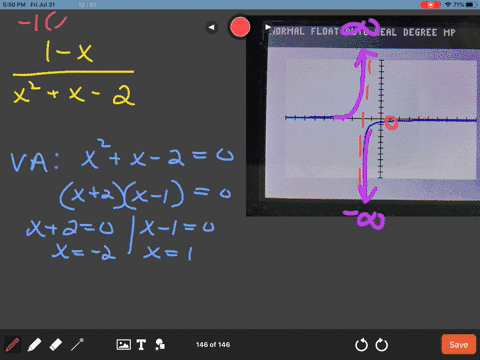The height and width of the screenshot is (360, 480).
Task: Select the red pen tool
Action: (12, 344)
